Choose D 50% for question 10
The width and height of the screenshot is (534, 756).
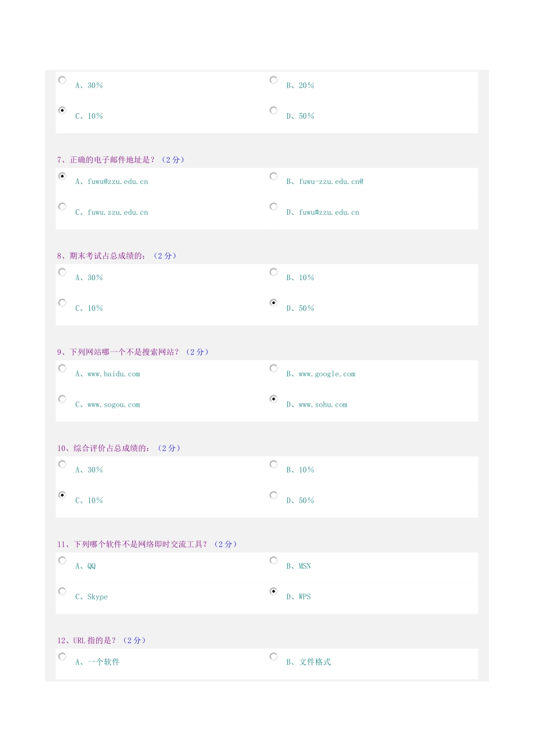274,495
